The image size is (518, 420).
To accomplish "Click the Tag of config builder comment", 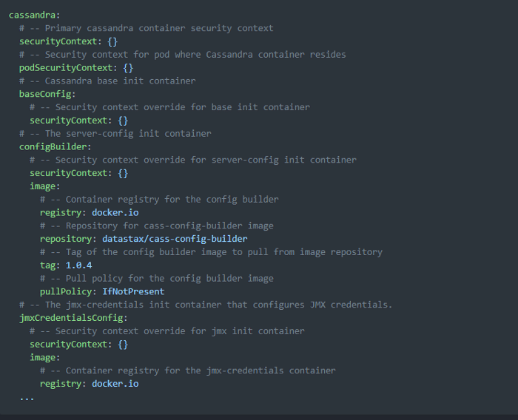I will coord(211,252).
